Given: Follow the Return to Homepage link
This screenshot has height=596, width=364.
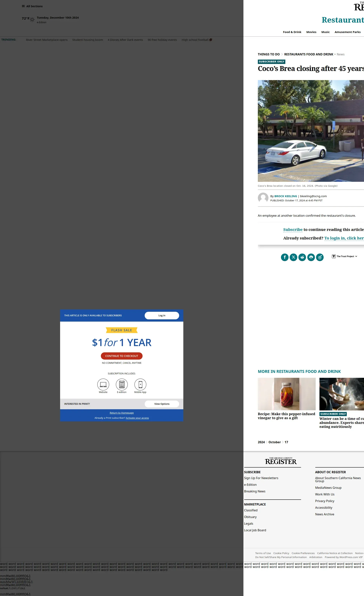Looking at the screenshot, I should tap(122, 413).
